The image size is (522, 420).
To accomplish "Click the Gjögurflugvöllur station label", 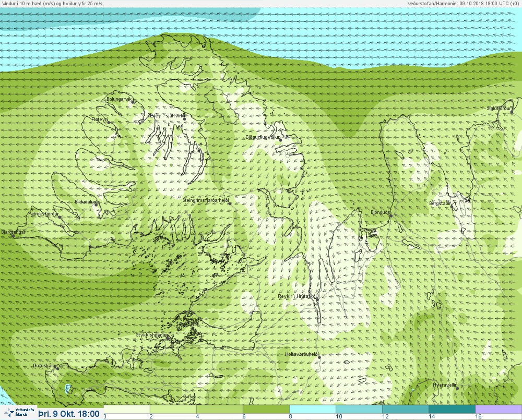I will coord(263,137).
